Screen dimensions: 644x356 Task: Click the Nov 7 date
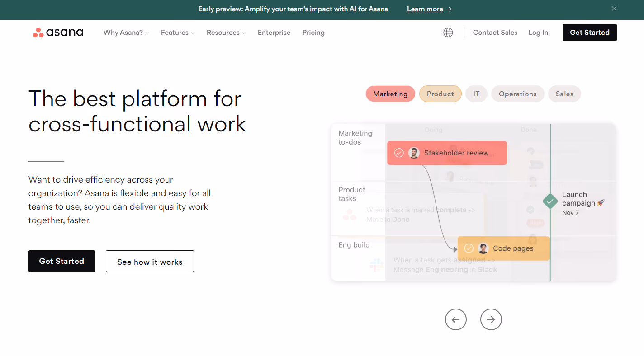(570, 213)
